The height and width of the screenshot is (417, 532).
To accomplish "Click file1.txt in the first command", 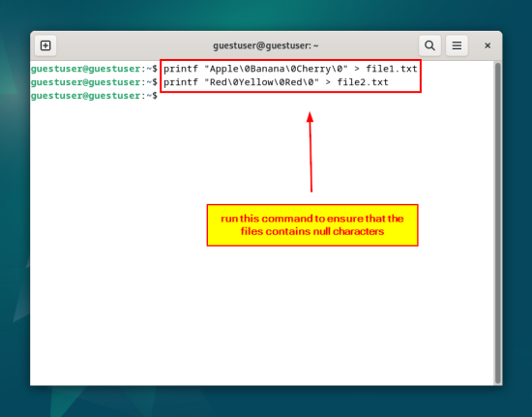I will coord(392,69).
